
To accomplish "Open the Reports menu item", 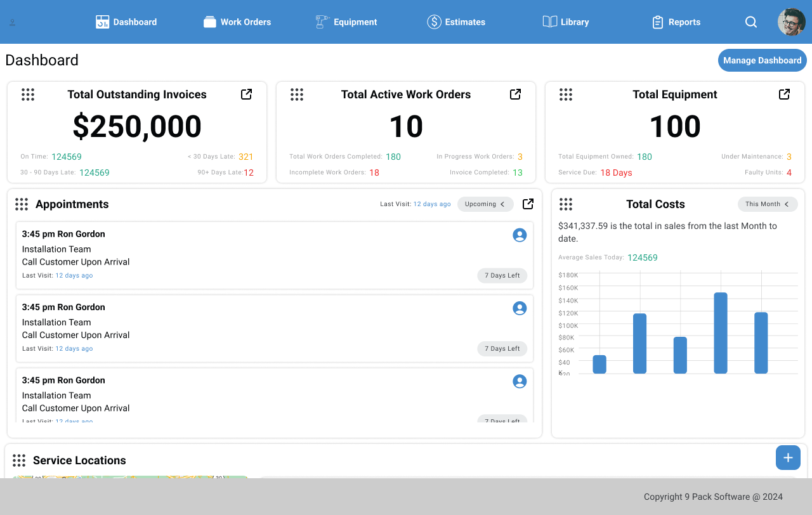I will (x=676, y=22).
